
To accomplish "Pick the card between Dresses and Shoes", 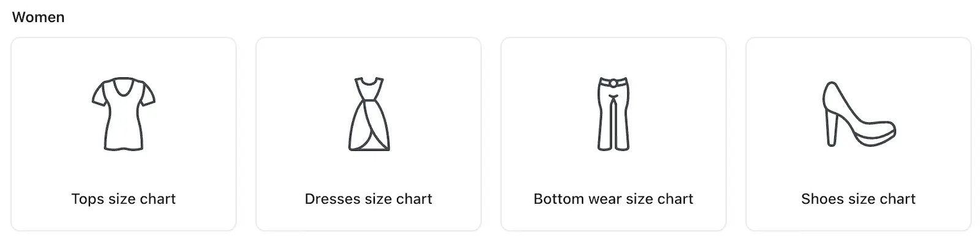I will 613,134.
